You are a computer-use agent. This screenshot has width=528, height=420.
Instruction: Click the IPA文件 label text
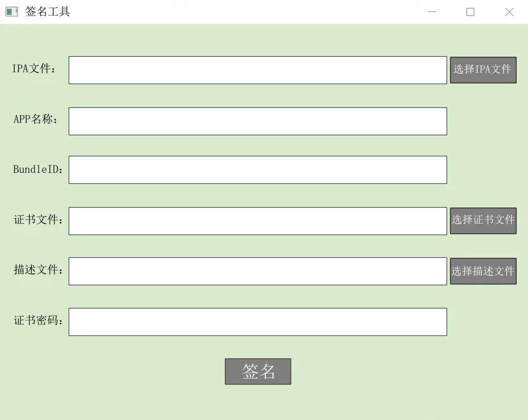click(34, 69)
